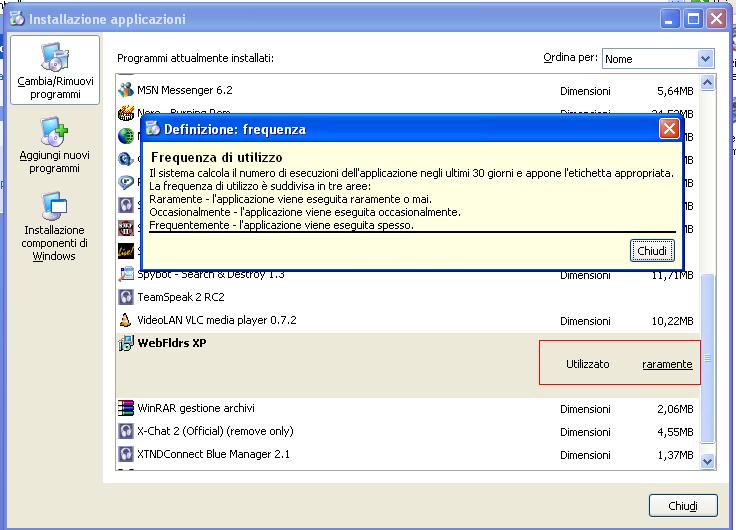Maximize the Installazione applicazioni window
The width and height of the screenshot is (736, 530).
[x=693, y=19]
